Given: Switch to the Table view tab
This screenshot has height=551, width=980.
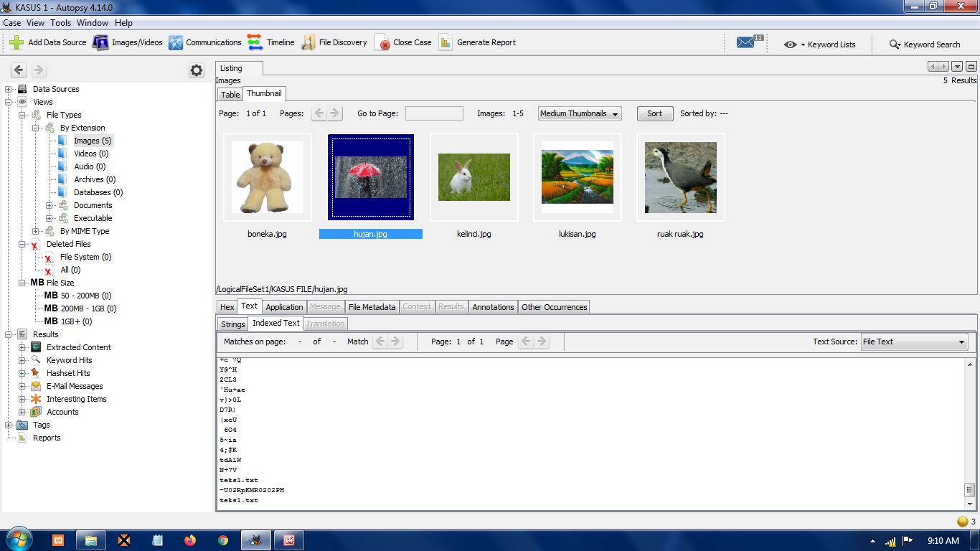Looking at the screenshot, I should click(x=230, y=94).
